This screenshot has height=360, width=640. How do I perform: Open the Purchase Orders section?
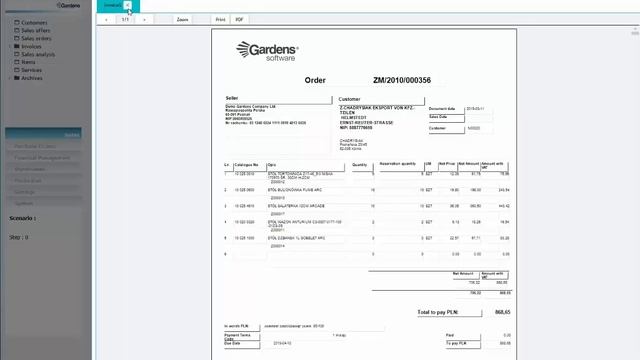pos(43,146)
